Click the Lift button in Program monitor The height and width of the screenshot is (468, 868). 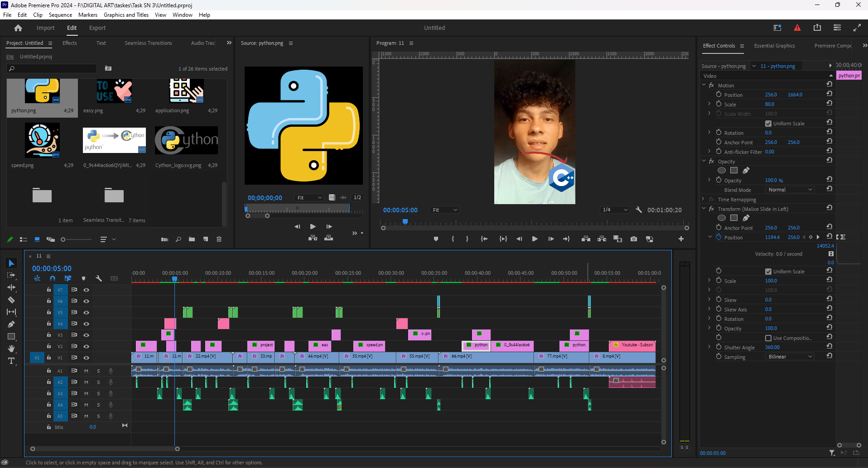[586, 239]
